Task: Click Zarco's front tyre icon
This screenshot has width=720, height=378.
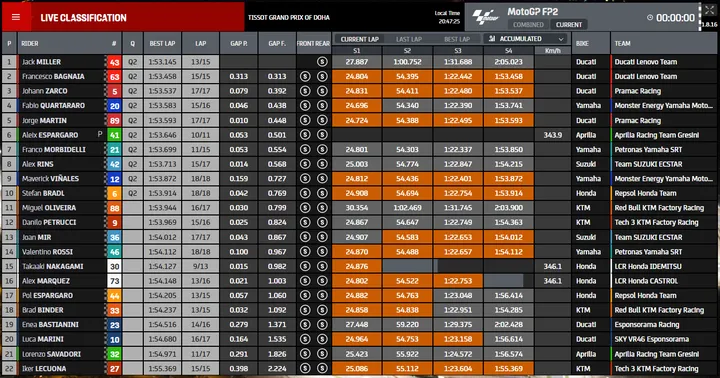Action: pos(305,91)
